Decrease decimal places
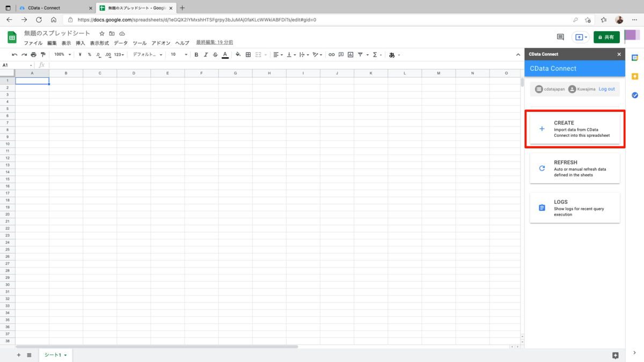Screen dimensions: 644x362 tap(98, 55)
